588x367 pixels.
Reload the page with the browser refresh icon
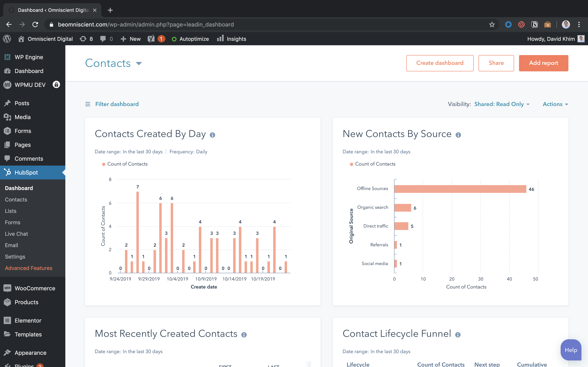coord(35,24)
